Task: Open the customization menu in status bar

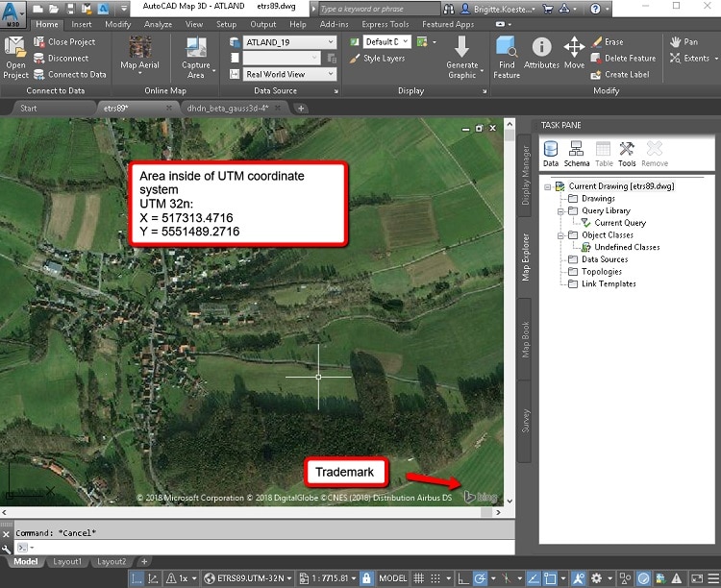Action: 713,577
